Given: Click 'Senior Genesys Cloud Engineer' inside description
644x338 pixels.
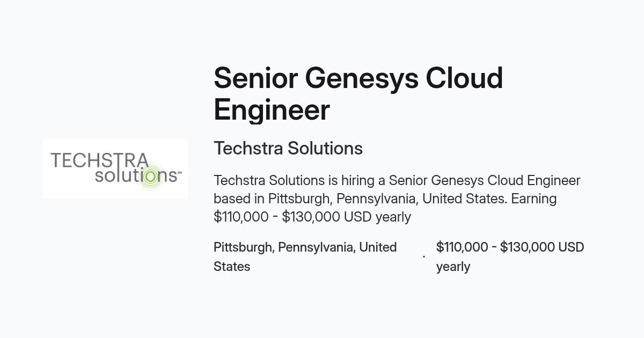Looking at the screenshot, I should tap(485, 180).
